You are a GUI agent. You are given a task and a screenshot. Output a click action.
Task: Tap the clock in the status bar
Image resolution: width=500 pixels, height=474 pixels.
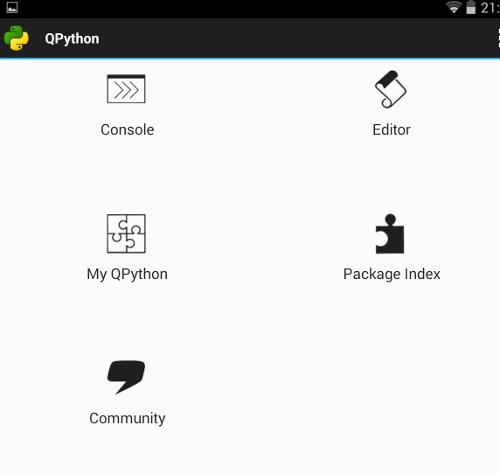(490, 7)
